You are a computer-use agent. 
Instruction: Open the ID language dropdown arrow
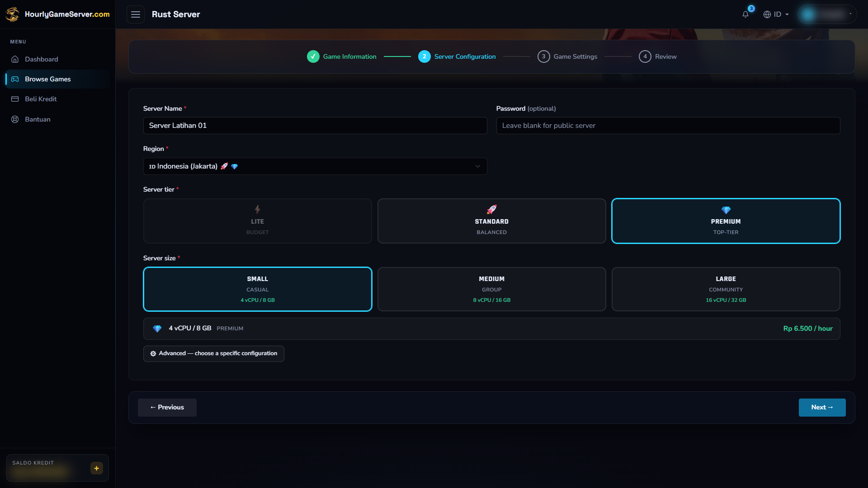[787, 14]
